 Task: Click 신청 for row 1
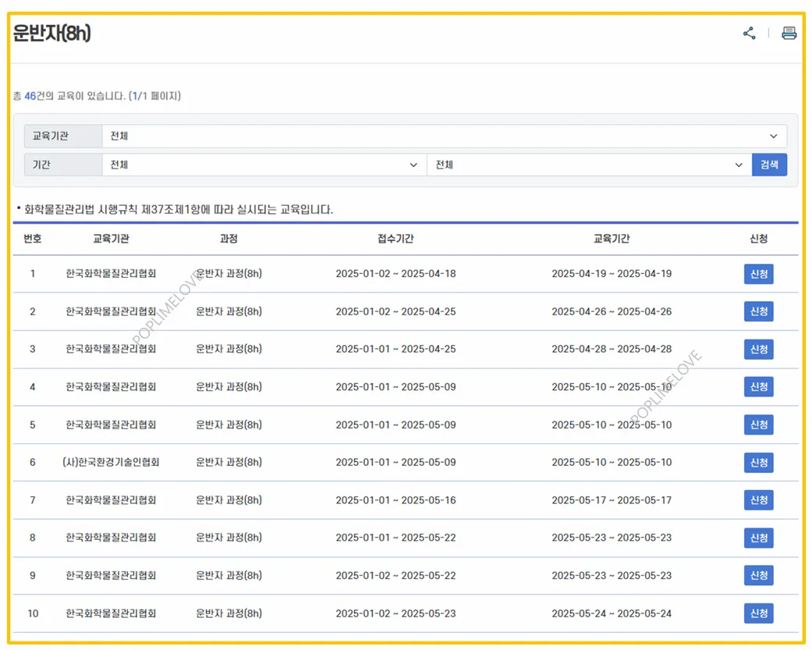(759, 274)
